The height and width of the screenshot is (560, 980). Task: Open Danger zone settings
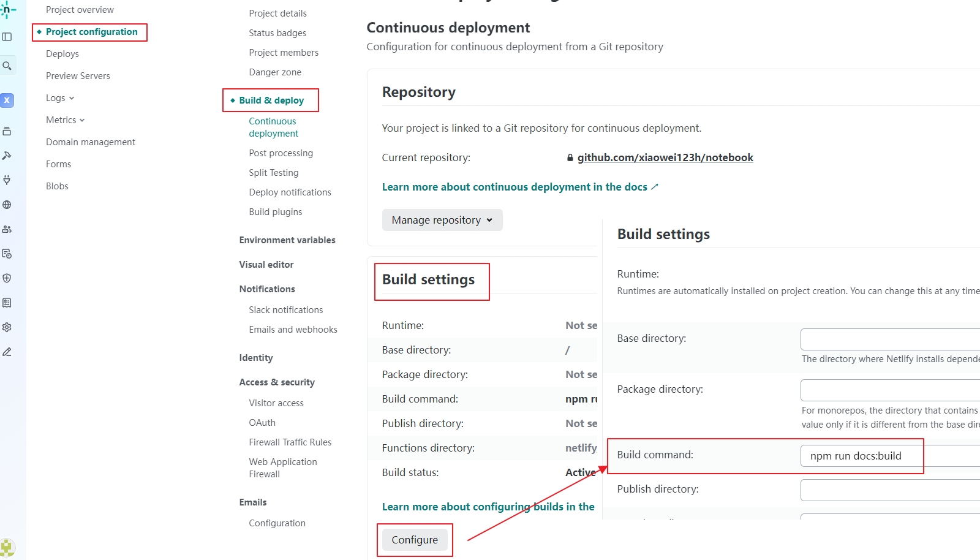point(275,72)
